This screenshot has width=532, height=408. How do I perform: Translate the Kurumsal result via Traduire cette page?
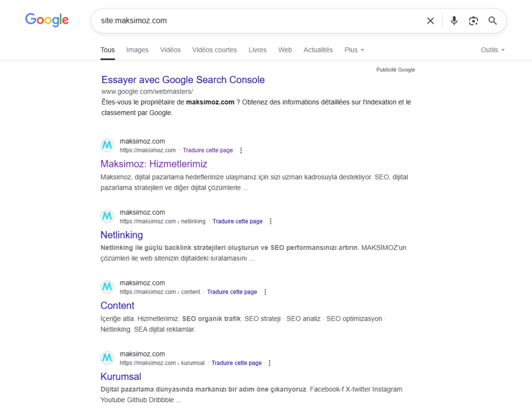236,363
